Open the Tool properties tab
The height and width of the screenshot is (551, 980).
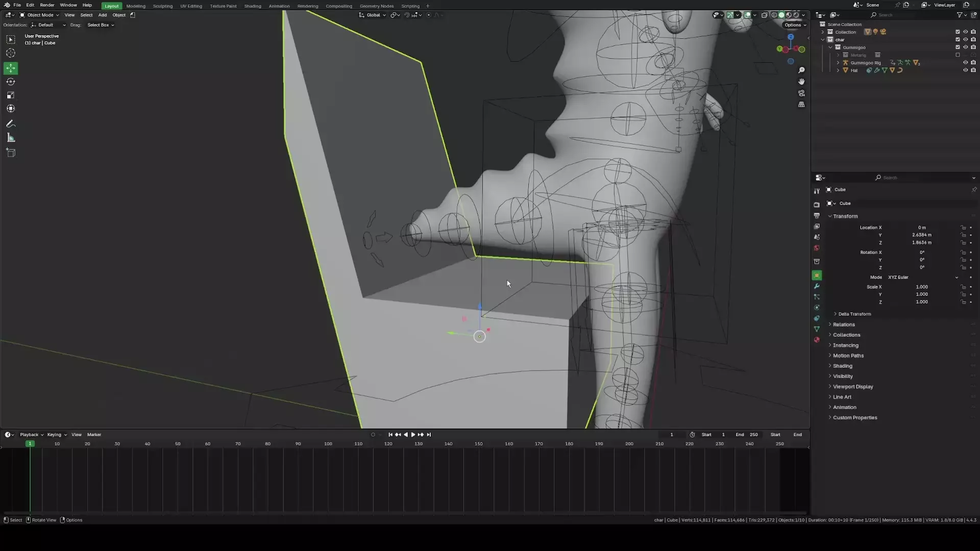click(817, 191)
